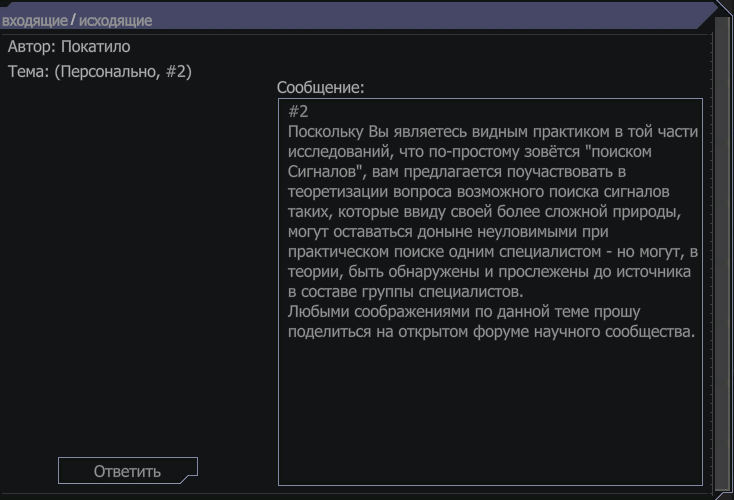Click the Тема line (Персонально, #2)
734x500 pixels.
[100, 72]
